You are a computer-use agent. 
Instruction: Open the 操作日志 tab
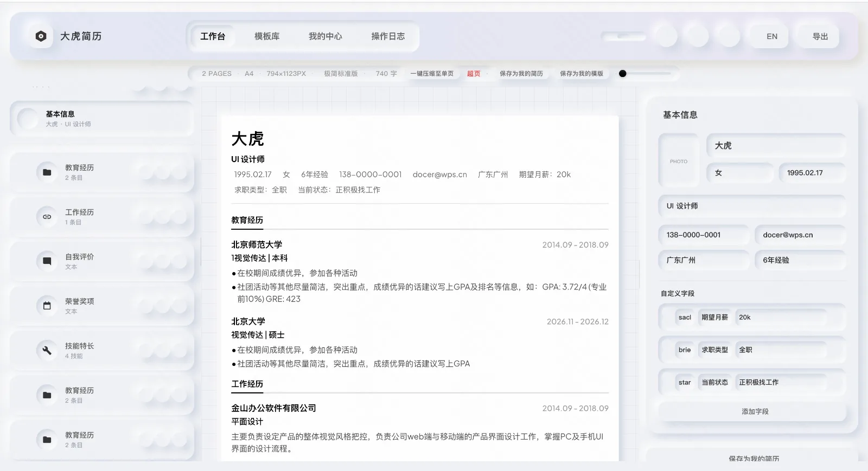tap(388, 36)
